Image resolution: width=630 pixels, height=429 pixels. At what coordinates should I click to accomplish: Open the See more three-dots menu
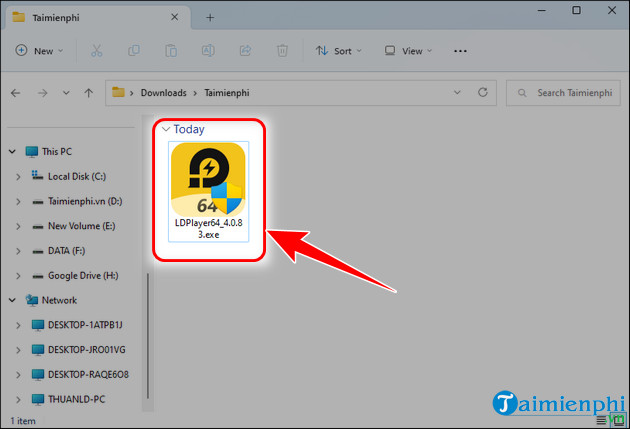(x=460, y=50)
